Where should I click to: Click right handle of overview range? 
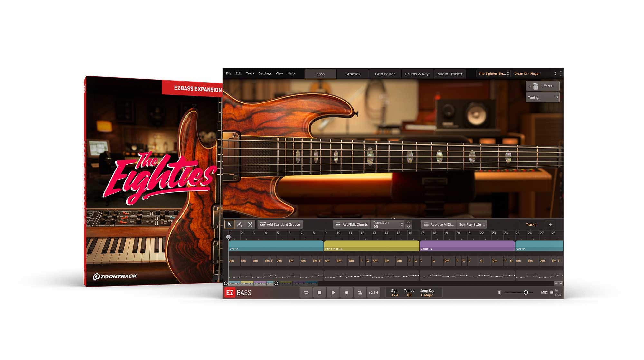276,283
